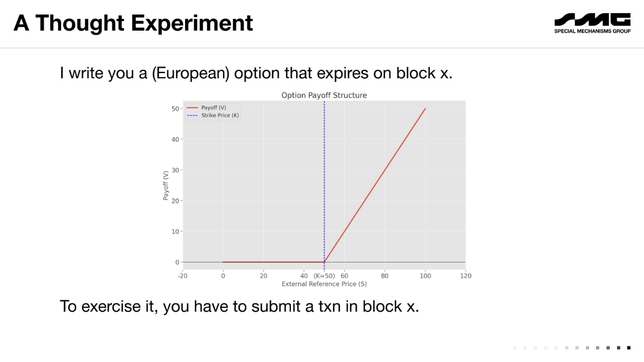The image size is (644, 362).
Task: Click the '100' x-axis tick label
Action: click(x=425, y=276)
